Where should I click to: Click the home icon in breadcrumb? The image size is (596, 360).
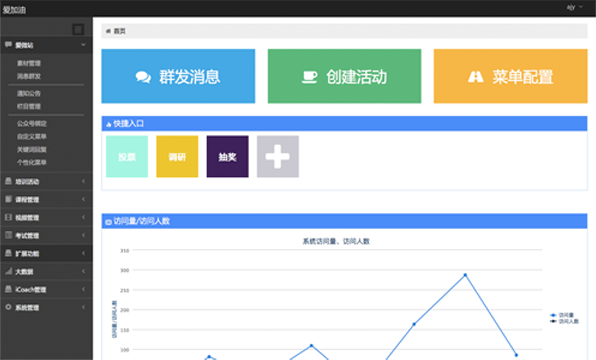tap(108, 31)
